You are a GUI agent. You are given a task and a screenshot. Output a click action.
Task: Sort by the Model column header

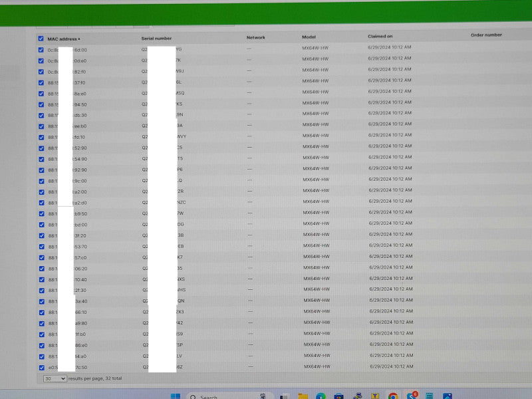[309, 37]
